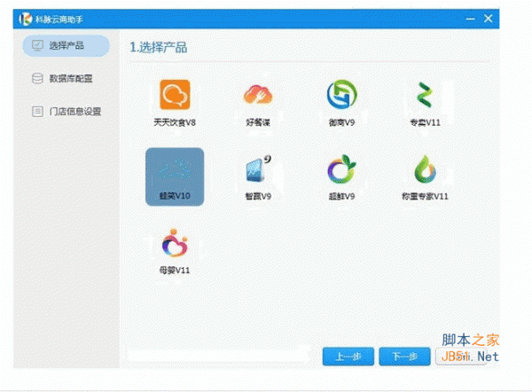This screenshot has width=532, height=392.
Task: Click the 专卖V11 label text
Action: click(425, 122)
